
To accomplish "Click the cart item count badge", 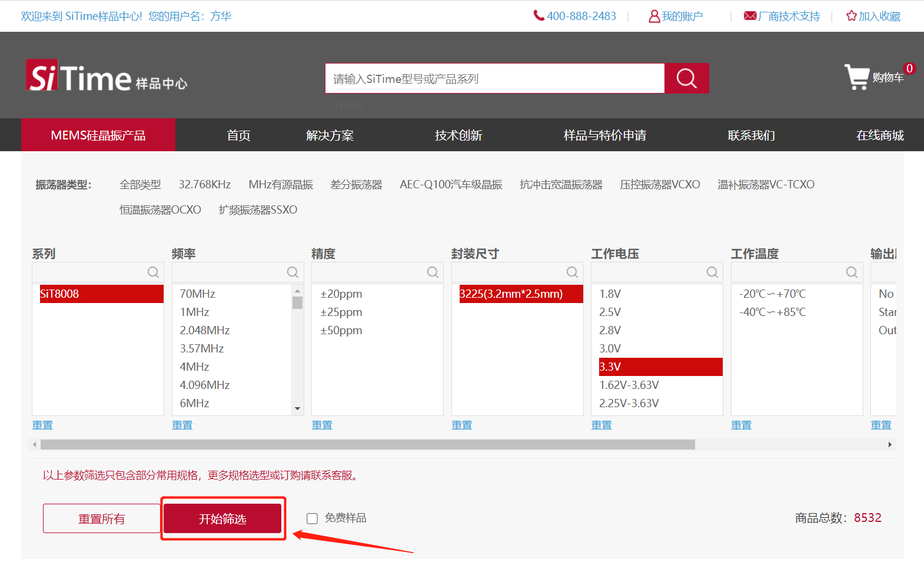I will 909,68.
